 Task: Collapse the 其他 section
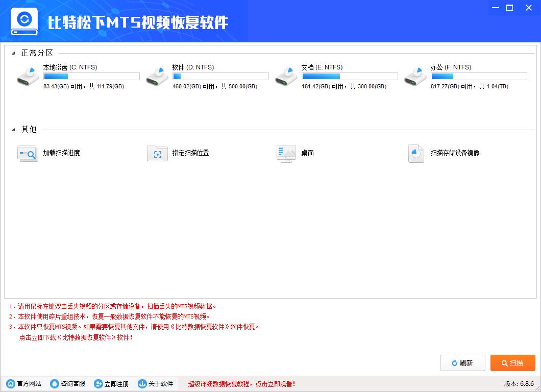coord(14,130)
